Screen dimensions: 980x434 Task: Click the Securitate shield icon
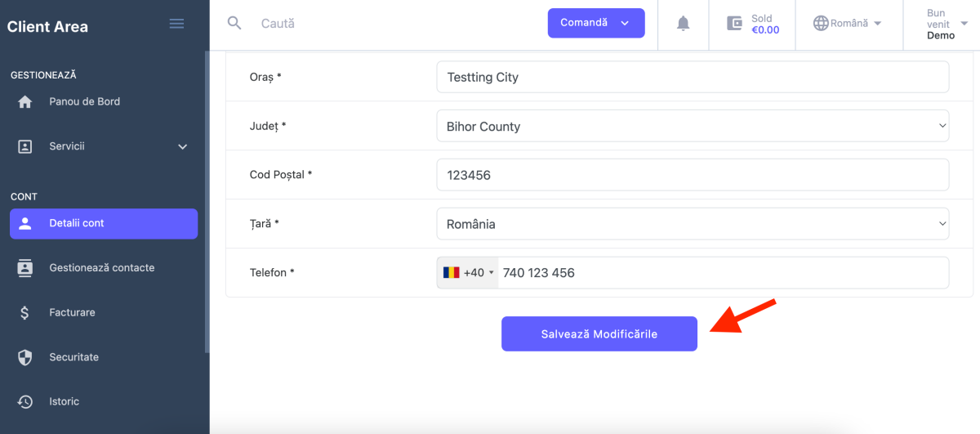tap(25, 357)
